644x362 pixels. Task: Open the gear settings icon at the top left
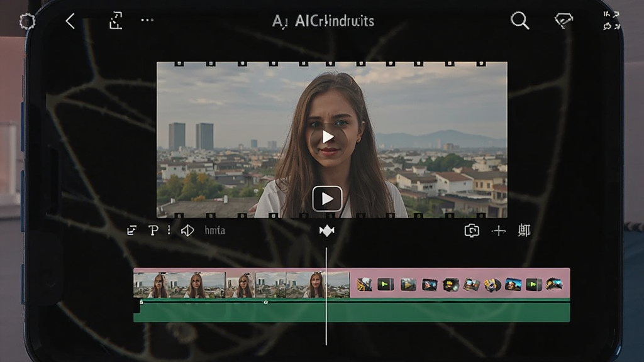pos(27,21)
